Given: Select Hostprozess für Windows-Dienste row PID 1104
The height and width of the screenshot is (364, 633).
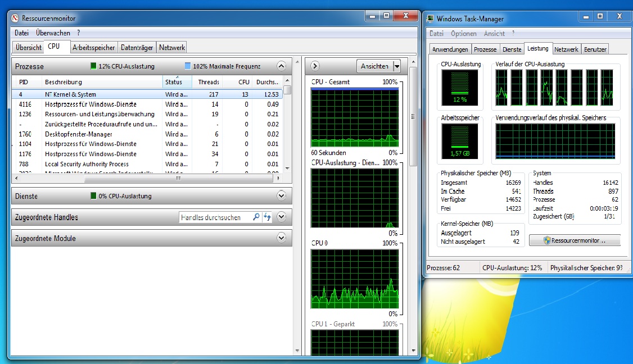Looking at the screenshot, I should click(147, 144).
